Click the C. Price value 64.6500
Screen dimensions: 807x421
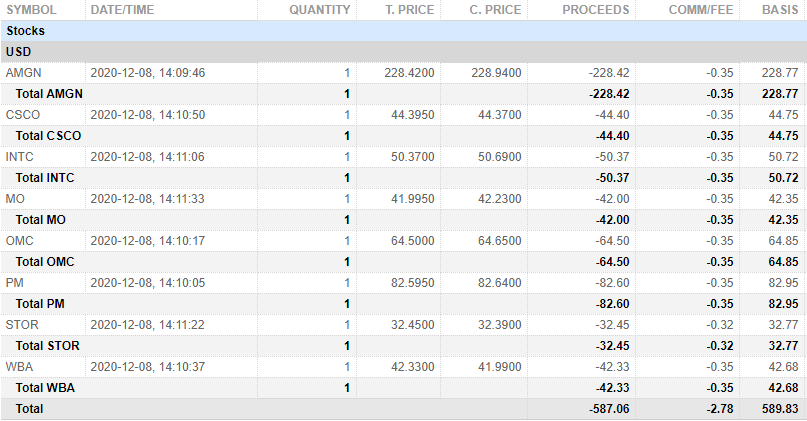pos(499,241)
